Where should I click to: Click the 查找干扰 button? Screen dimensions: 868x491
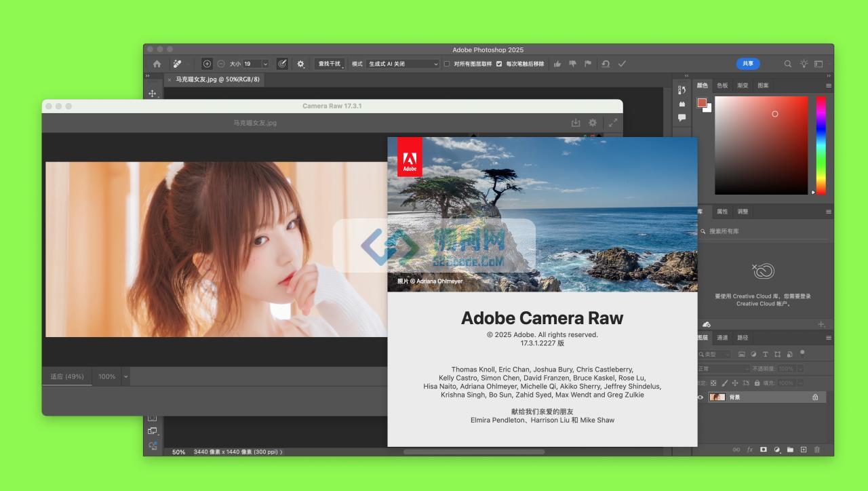(x=330, y=64)
